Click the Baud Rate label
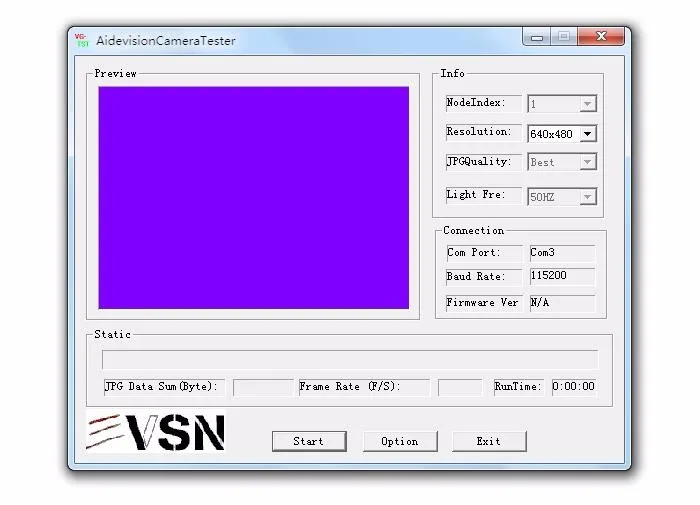This screenshot has width=700, height=505. 484,277
